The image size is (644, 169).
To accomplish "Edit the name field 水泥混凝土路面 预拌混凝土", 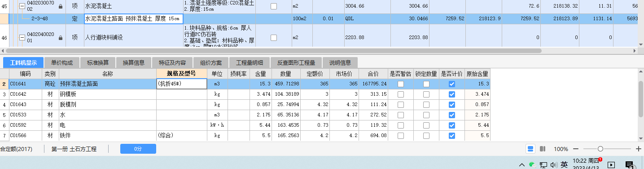I will pyautogui.click(x=134, y=19).
